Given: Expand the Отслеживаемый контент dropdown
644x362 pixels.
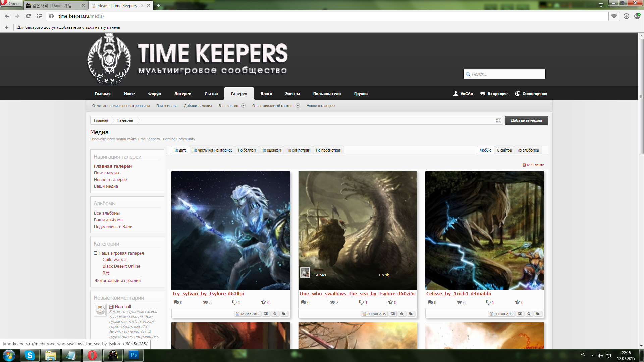Looking at the screenshot, I should point(276,106).
